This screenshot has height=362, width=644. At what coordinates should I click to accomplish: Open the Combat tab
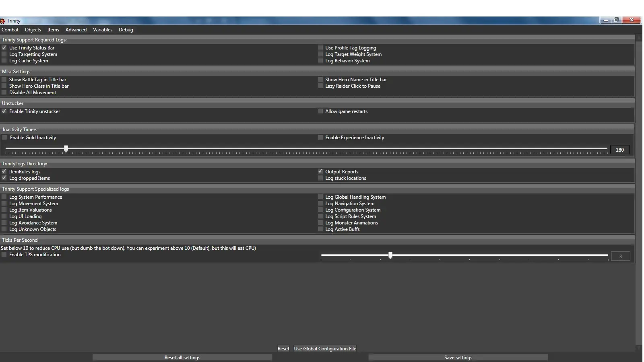[x=10, y=30]
